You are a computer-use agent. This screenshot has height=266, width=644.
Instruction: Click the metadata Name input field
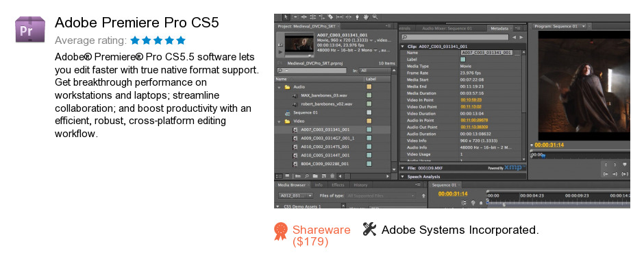click(486, 53)
